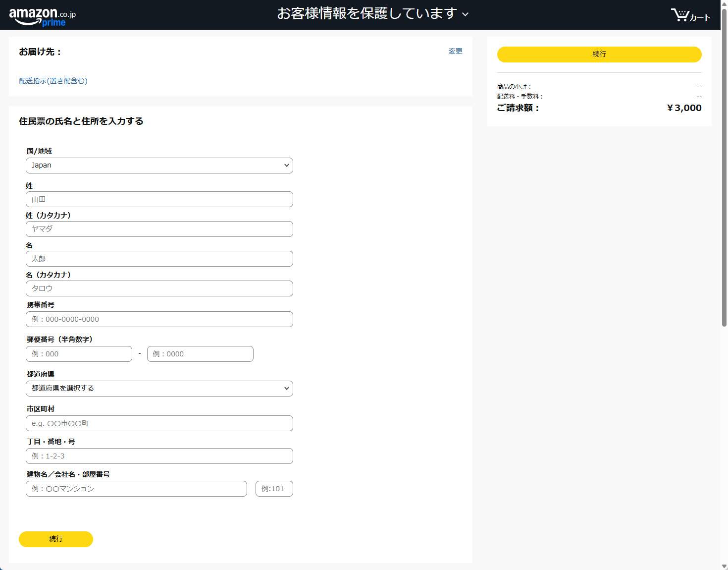Click the 丁目・番地・号 field 例：1-2-3

click(159, 456)
